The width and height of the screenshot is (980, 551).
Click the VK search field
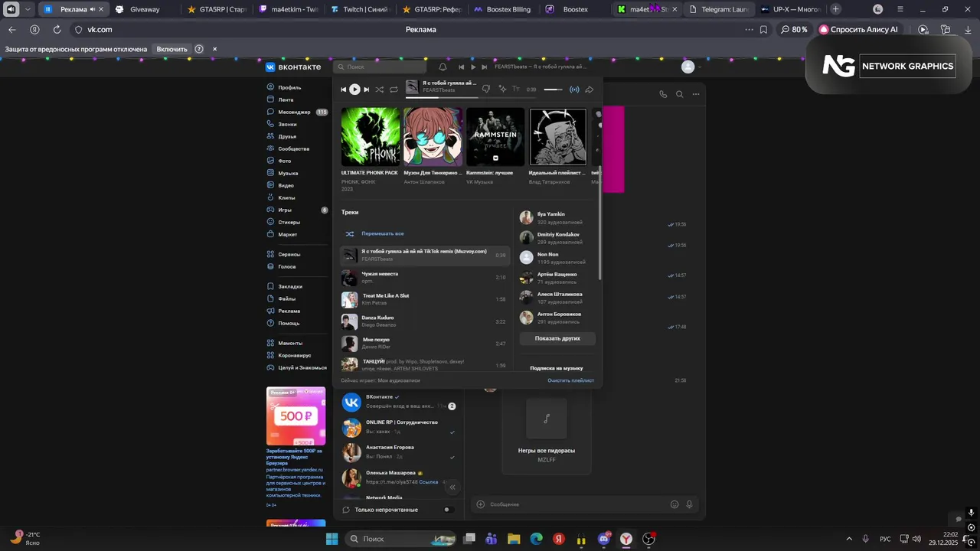pos(381,67)
